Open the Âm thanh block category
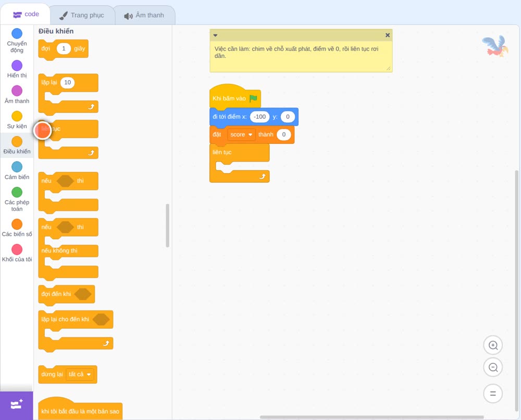 pos(17,94)
